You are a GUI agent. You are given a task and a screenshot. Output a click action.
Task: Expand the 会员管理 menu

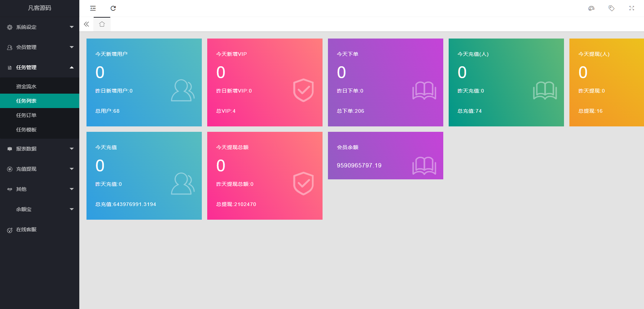(40, 47)
